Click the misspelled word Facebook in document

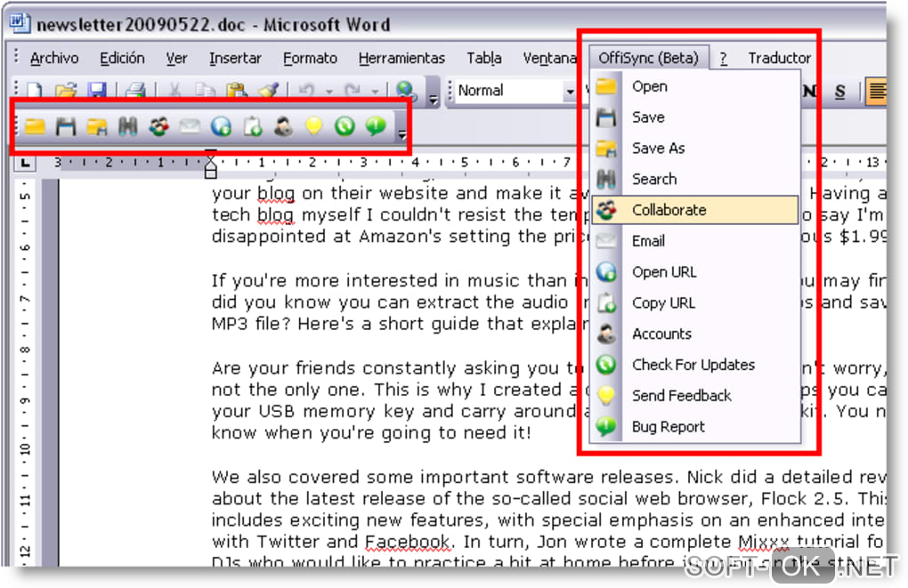(408, 542)
